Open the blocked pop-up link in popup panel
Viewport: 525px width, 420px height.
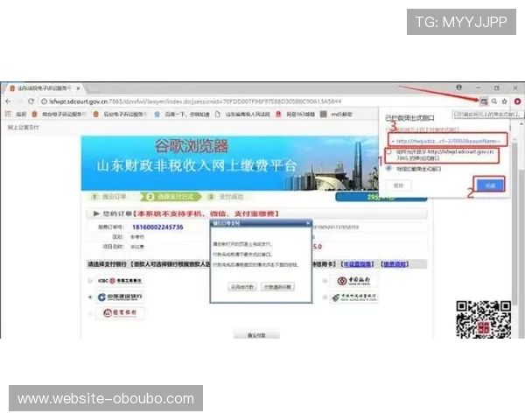pyautogui.click(x=447, y=141)
